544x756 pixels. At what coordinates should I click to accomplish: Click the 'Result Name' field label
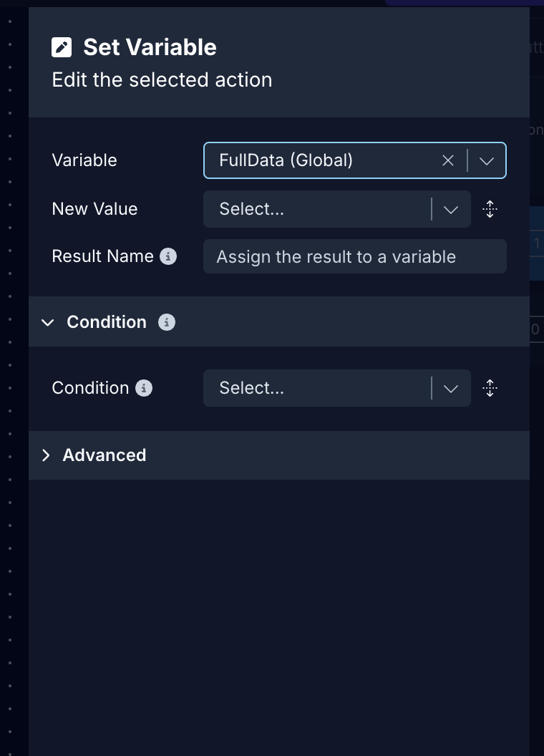(x=102, y=256)
